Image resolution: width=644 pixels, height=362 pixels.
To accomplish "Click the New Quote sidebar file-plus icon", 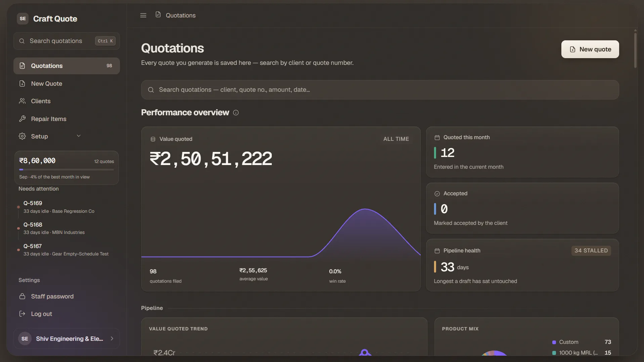I will click(22, 84).
